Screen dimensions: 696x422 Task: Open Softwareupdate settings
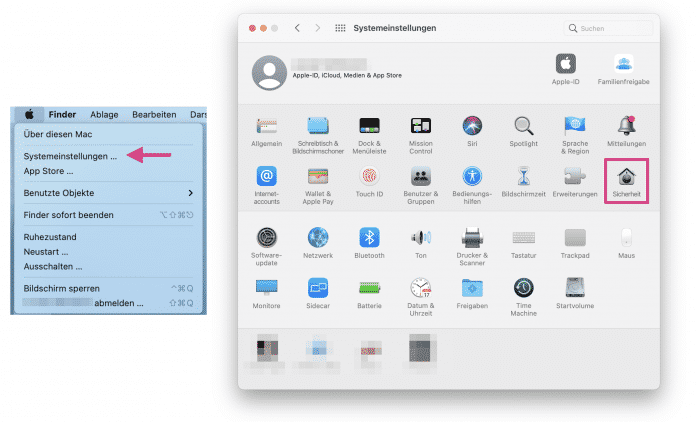pos(266,237)
